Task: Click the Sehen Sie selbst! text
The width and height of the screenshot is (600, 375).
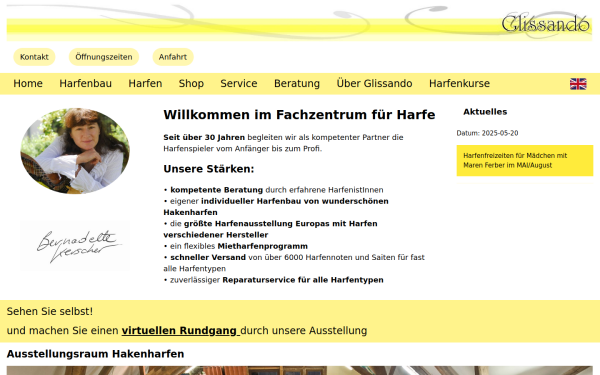Action: tap(50, 311)
